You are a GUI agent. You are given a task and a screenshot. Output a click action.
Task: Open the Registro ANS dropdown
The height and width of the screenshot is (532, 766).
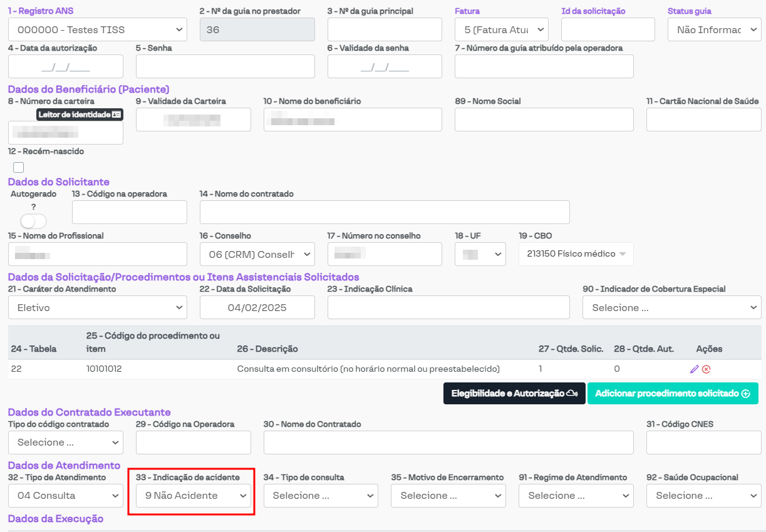click(97, 29)
